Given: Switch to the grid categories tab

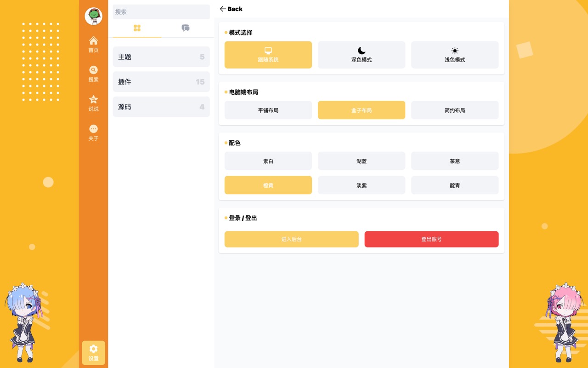Looking at the screenshot, I should point(137,28).
